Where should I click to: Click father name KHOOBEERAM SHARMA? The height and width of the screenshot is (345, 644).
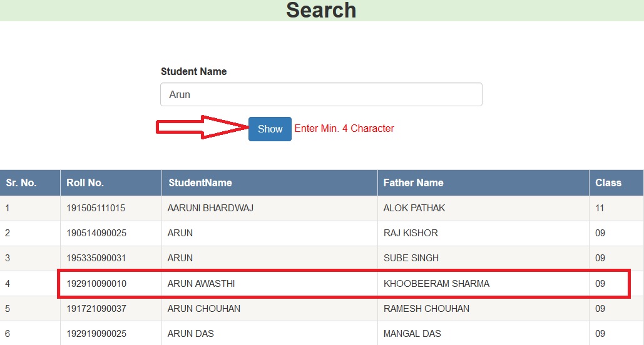436,284
